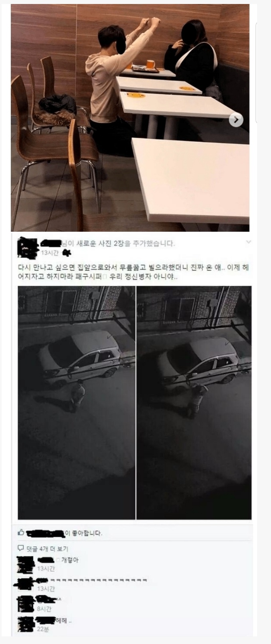Screen dimensions: 271x644
Task: Open the post options chevron beside the header
Action: coord(248,242)
